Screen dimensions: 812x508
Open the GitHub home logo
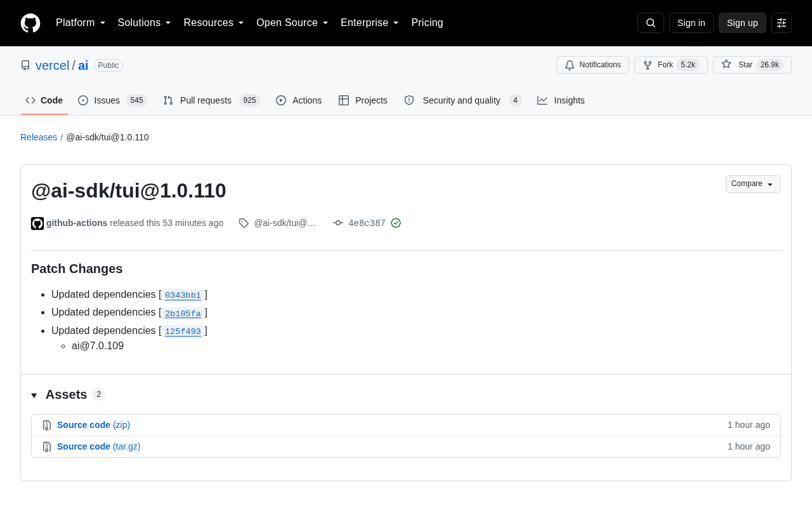[30, 23]
